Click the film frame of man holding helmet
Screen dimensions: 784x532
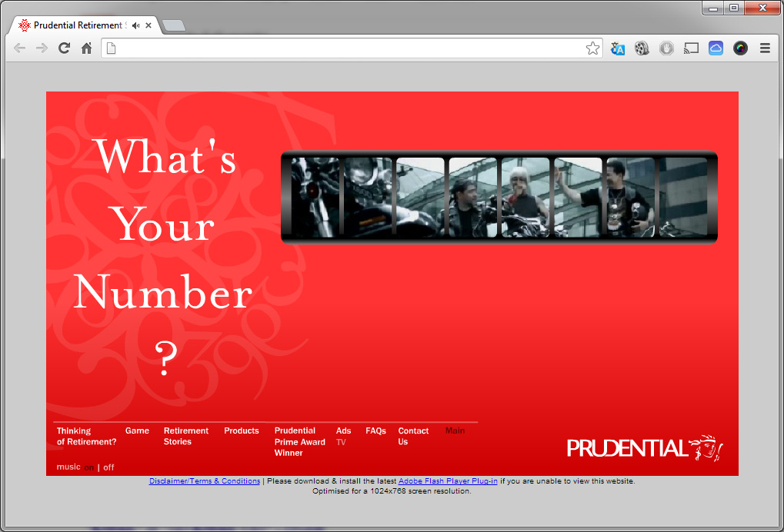(x=630, y=198)
